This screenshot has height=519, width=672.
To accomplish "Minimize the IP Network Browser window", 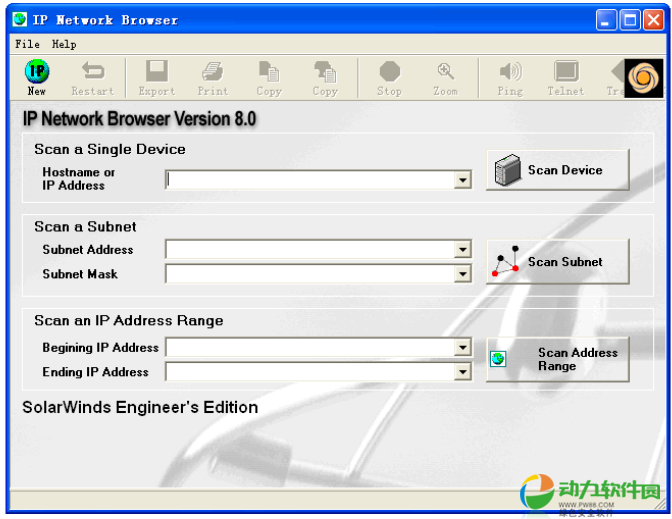I will [x=606, y=20].
